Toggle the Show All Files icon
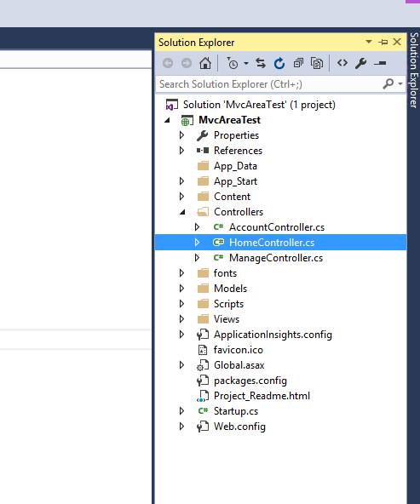Image resolution: width=420 pixels, height=504 pixels. pos(317,63)
